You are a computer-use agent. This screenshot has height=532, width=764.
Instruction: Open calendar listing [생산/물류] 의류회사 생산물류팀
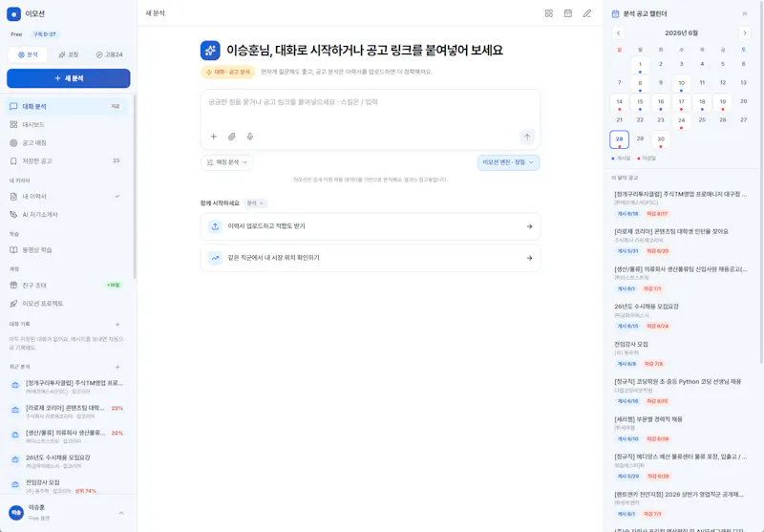pyautogui.click(x=681, y=279)
